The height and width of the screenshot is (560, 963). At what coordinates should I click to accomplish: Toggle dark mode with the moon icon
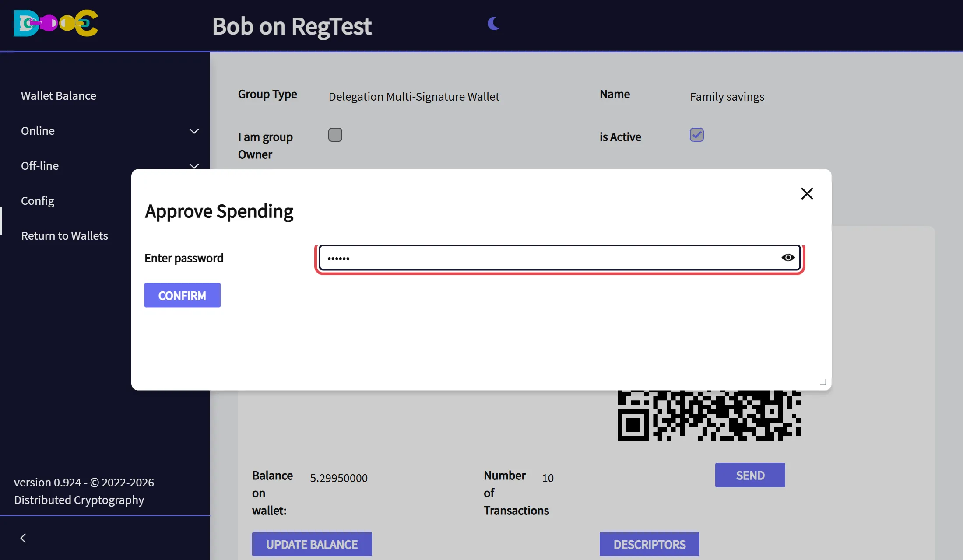[494, 23]
